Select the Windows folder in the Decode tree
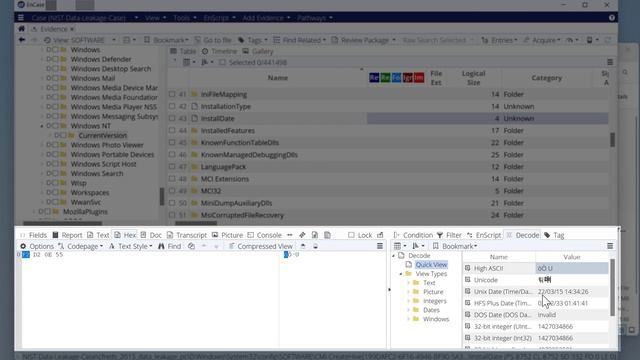The width and height of the screenshot is (640, 360). (x=436, y=319)
